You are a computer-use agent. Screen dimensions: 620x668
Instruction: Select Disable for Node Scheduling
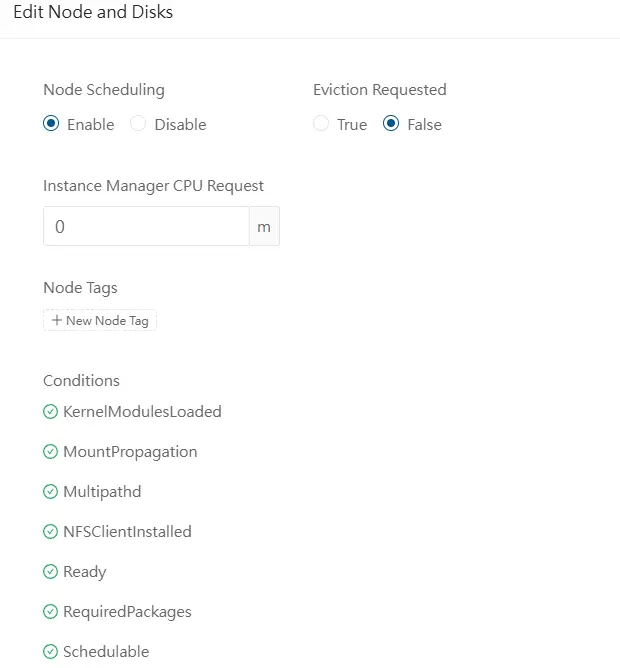coord(139,125)
